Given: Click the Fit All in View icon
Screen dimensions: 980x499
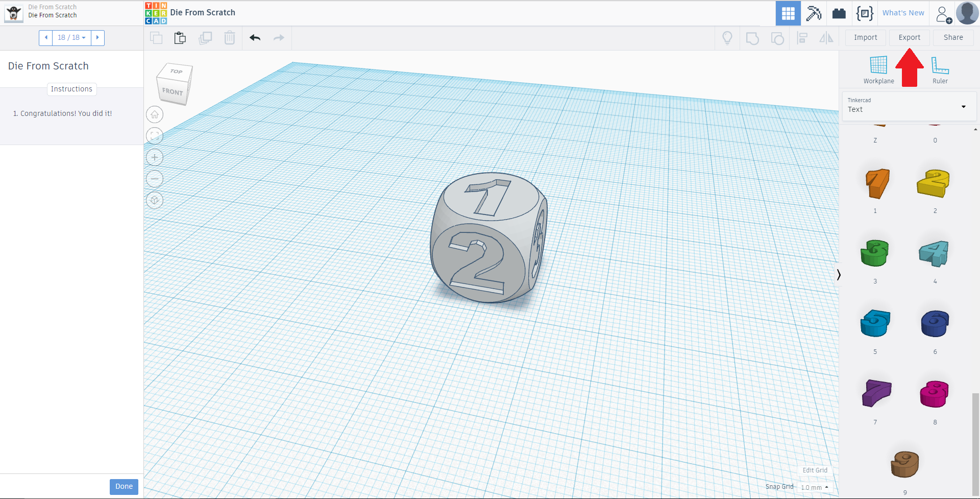Looking at the screenshot, I should 155,136.
